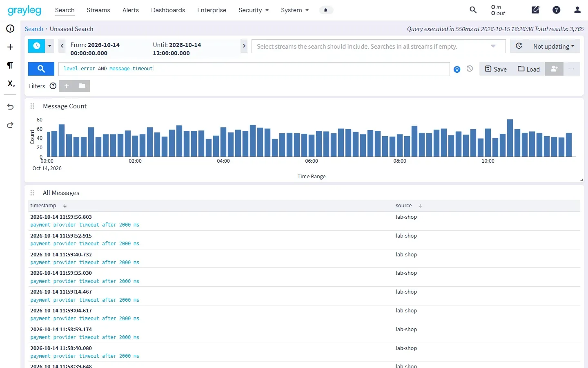The width and height of the screenshot is (588, 368).
Task: Click the sidebar undo arrow
Action: pos(10,107)
